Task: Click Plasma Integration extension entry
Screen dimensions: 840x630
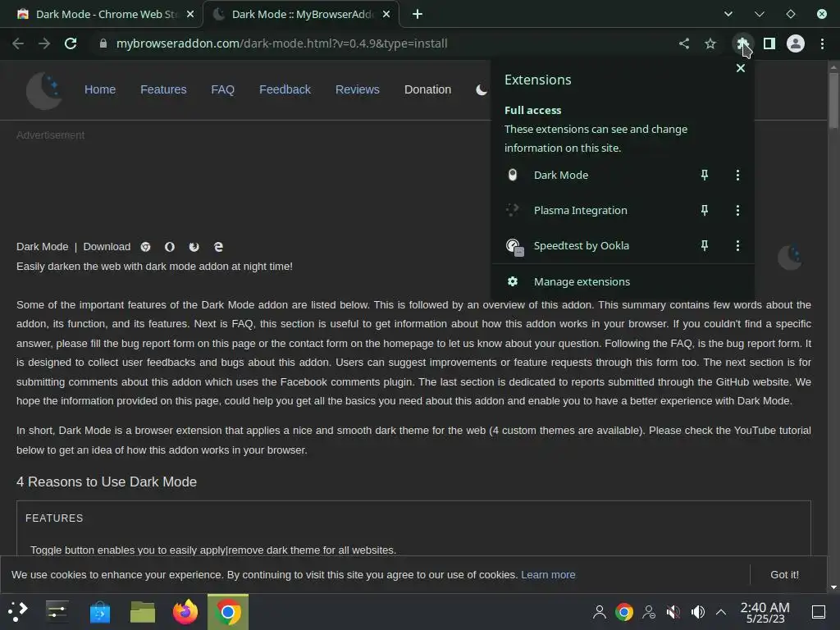Action: (595, 211)
